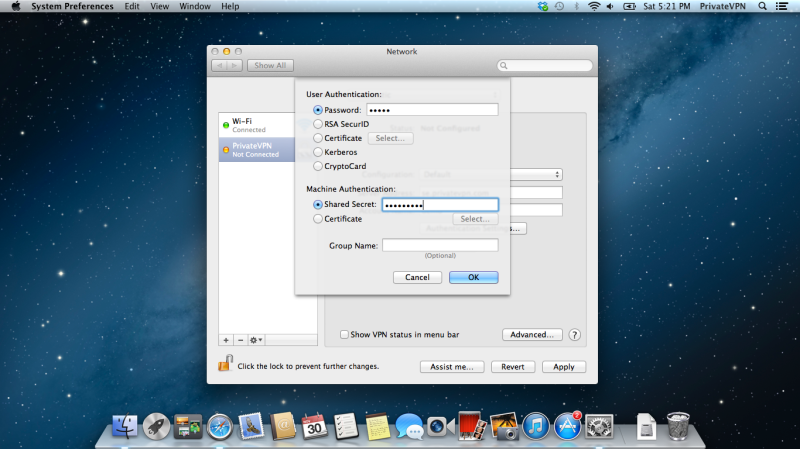Click the Group Name text field
Viewport: 800px width, 449px height.
(x=440, y=245)
